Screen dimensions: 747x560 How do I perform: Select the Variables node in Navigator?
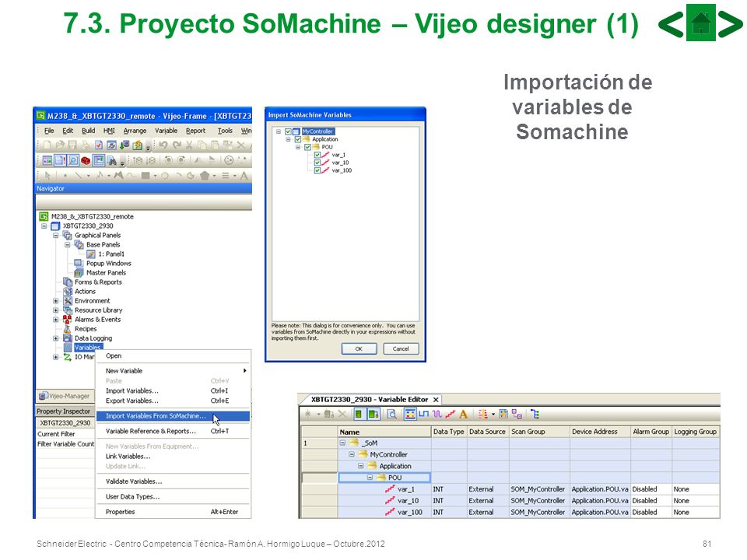pos(88,348)
